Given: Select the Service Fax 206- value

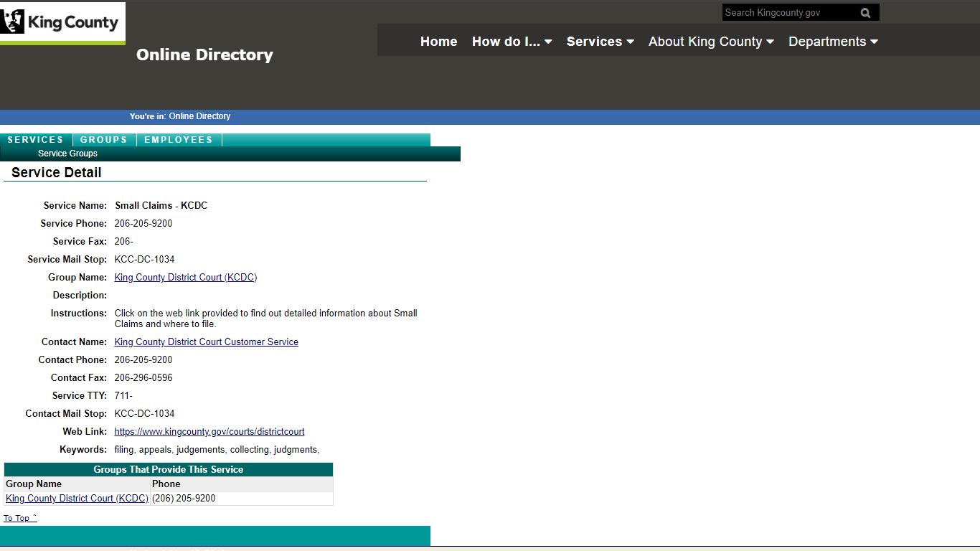Looking at the screenshot, I should coord(124,242).
